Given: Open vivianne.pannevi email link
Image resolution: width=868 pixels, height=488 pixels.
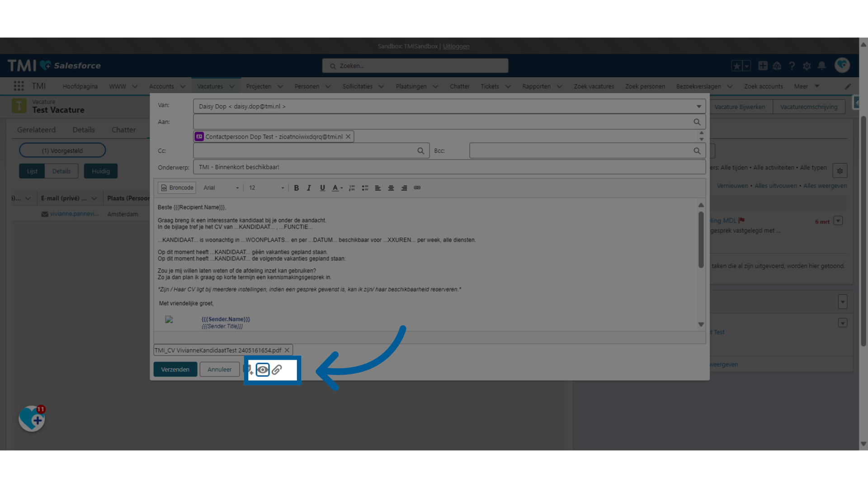Looking at the screenshot, I should 75,214.
